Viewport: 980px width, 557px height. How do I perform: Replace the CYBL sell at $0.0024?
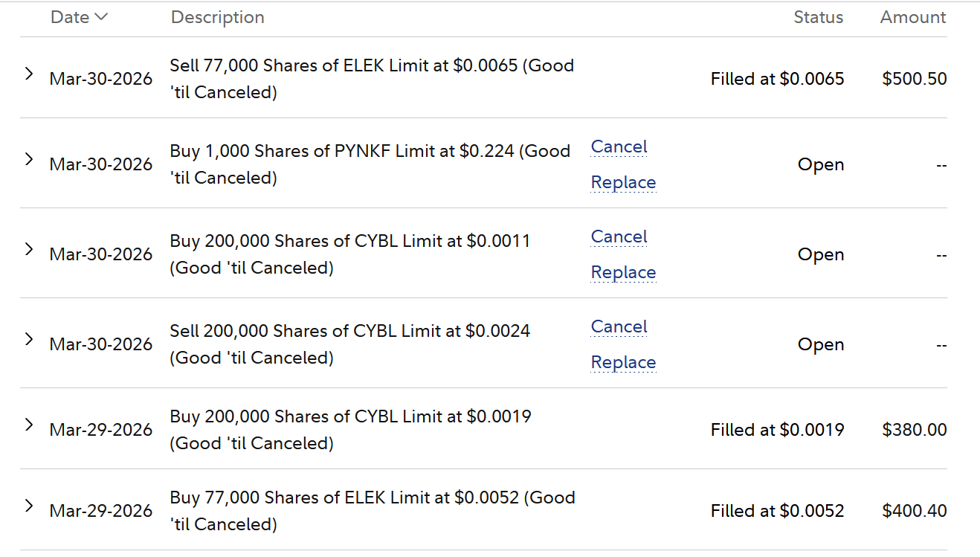(x=623, y=362)
